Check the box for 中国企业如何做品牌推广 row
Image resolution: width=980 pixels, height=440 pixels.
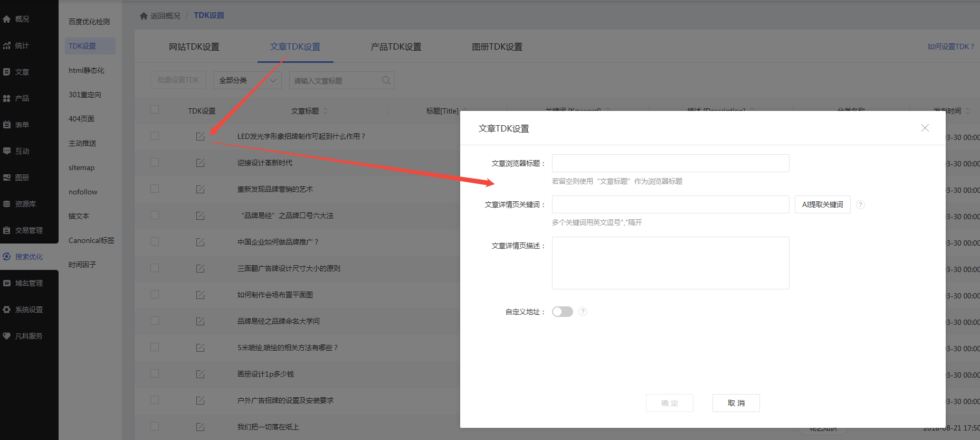click(155, 241)
